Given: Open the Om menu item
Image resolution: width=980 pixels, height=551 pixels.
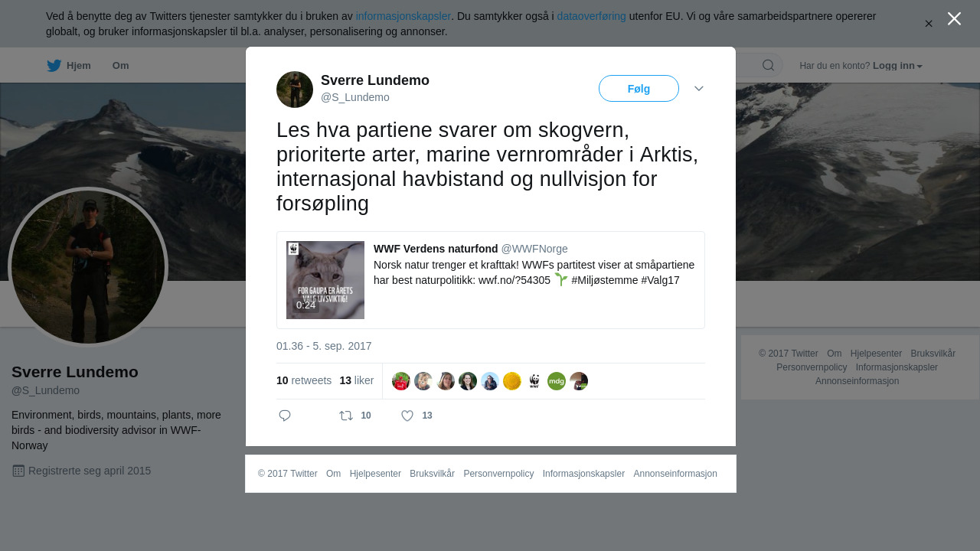Looking at the screenshot, I should (x=120, y=66).
